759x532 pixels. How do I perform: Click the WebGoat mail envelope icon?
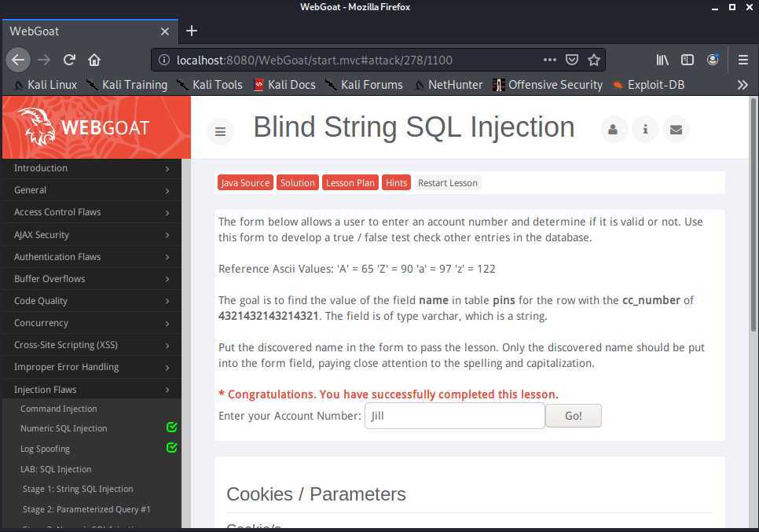pos(676,129)
